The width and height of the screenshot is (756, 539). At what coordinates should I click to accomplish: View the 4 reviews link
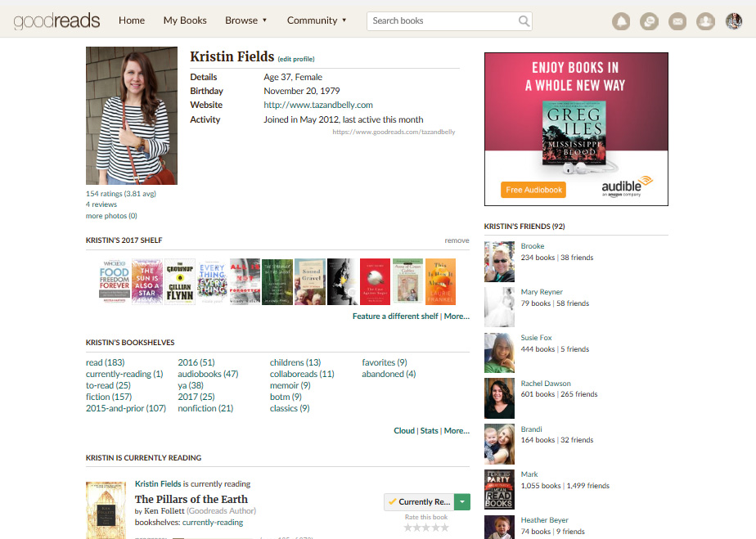101,204
